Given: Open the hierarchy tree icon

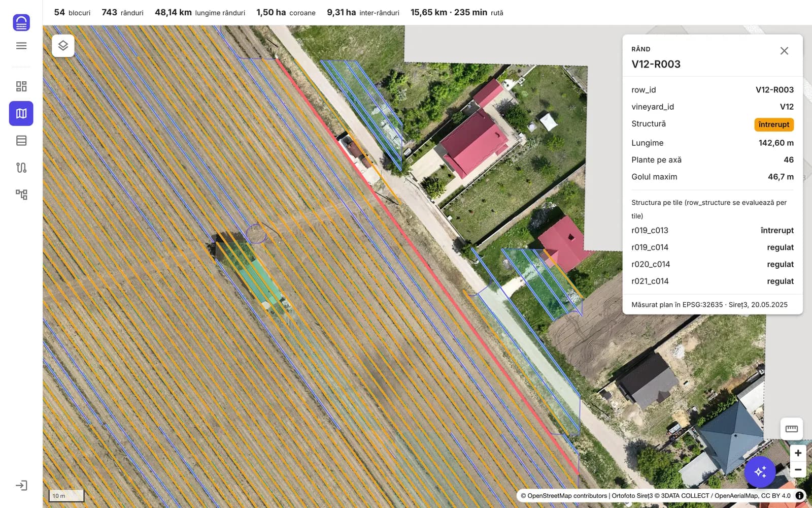Looking at the screenshot, I should point(21,195).
